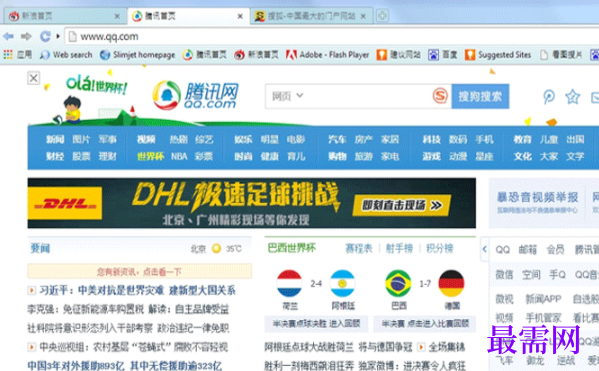Open the 财经 navigation item

[x=55, y=156]
